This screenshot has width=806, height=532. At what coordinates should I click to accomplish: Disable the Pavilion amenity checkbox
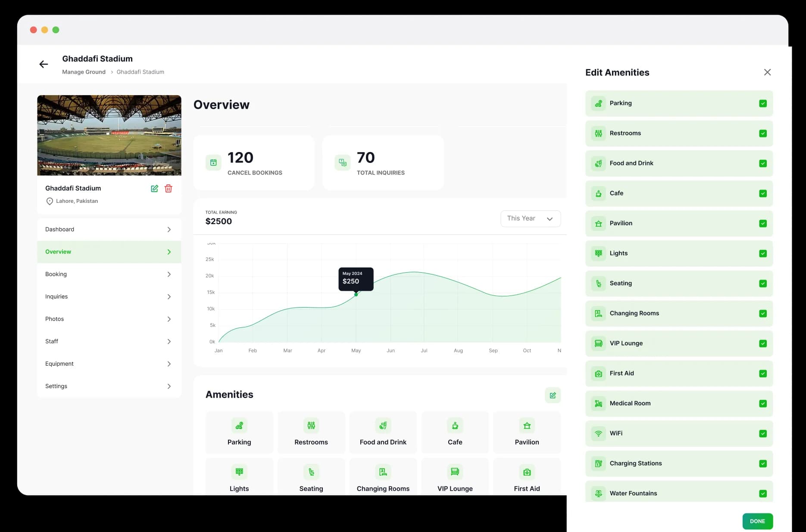[763, 224]
